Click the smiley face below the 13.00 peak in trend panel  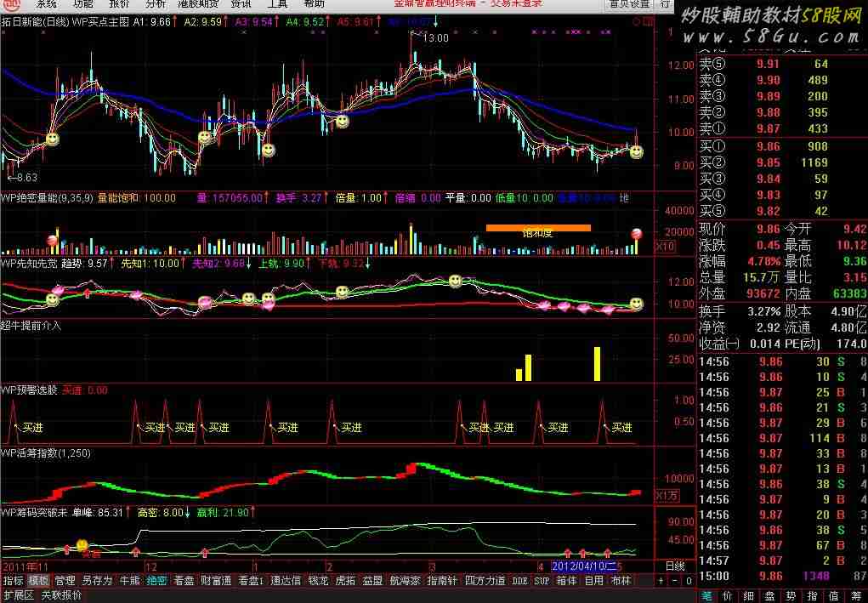(455, 282)
